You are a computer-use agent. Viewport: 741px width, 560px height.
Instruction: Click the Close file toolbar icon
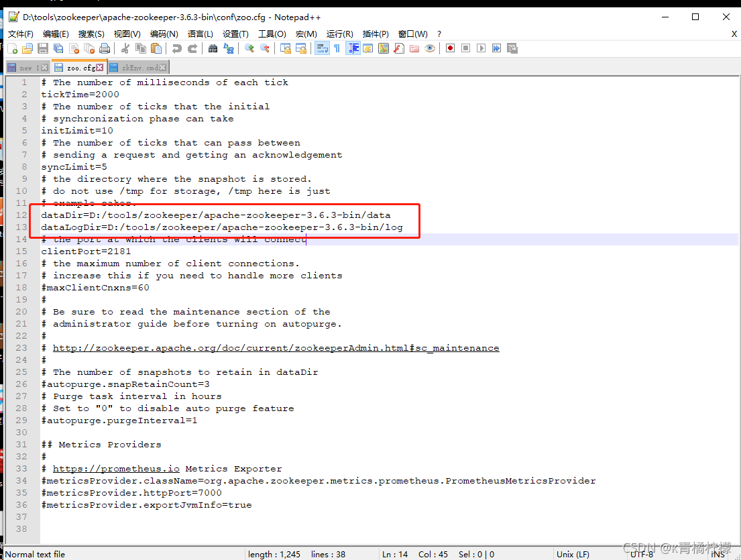[x=74, y=48]
